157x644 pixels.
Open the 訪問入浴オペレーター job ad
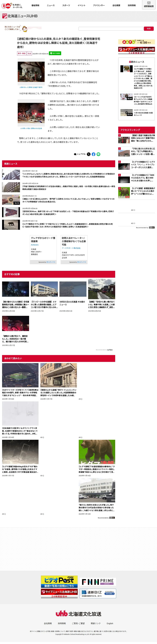tap(74, 249)
